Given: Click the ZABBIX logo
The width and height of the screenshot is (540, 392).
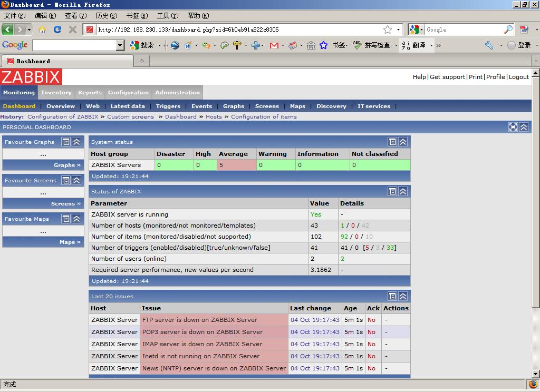Looking at the screenshot, I should [x=31, y=76].
